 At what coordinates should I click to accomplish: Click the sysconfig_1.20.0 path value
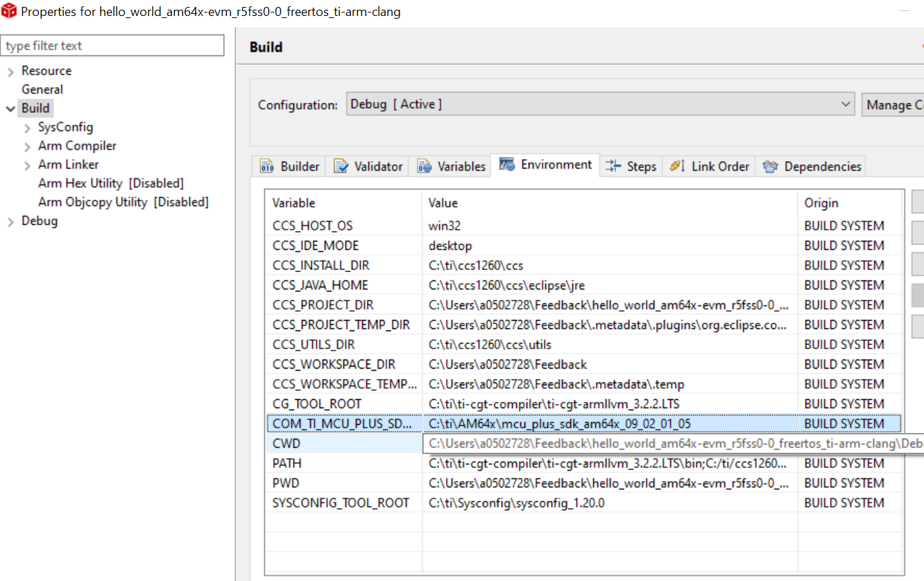point(516,503)
